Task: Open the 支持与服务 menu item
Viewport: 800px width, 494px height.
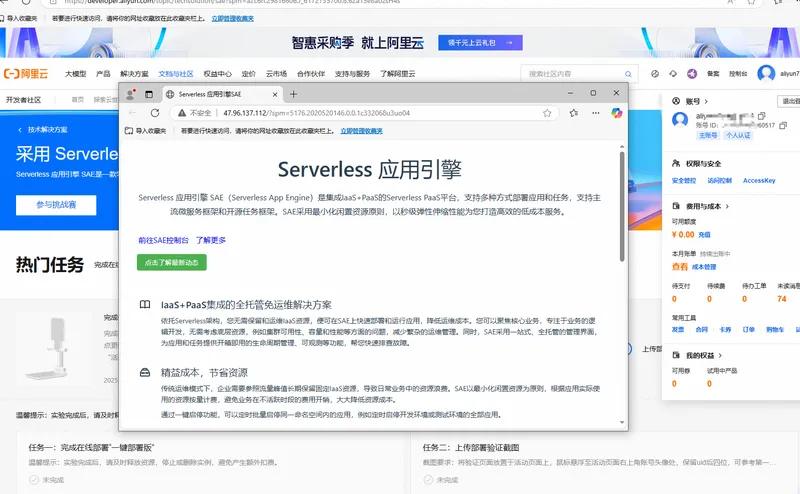Action: (x=352, y=74)
